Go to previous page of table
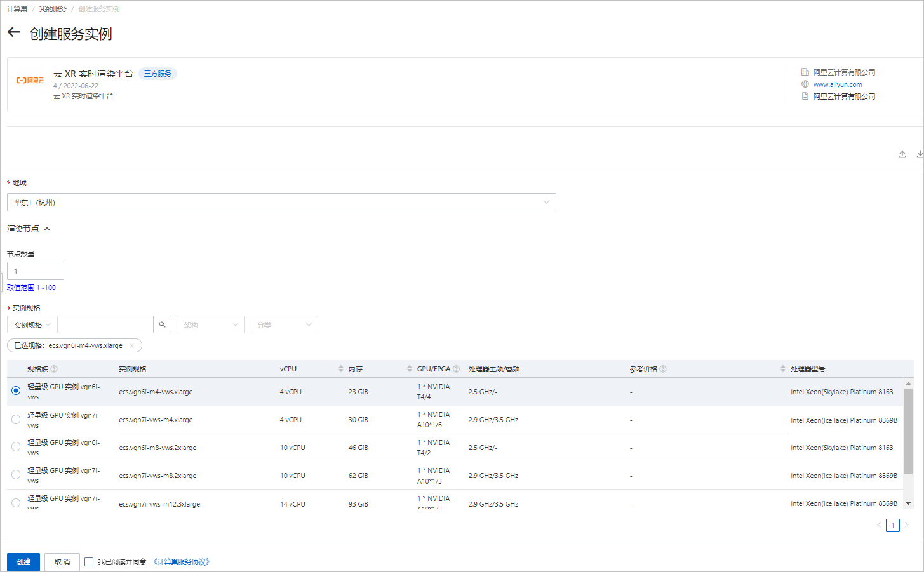Viewport: 924px width, 572px height. pos(879,525)
